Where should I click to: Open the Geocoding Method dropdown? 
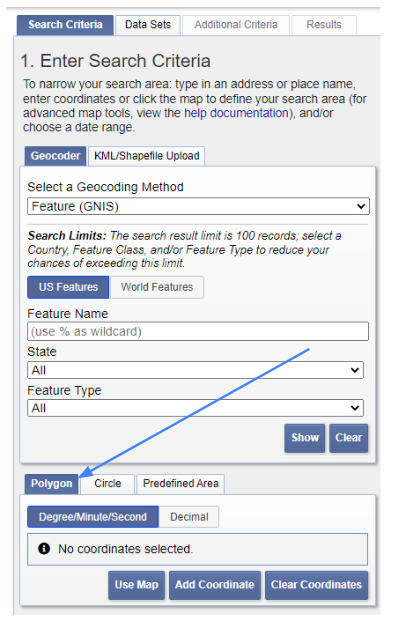198,206
